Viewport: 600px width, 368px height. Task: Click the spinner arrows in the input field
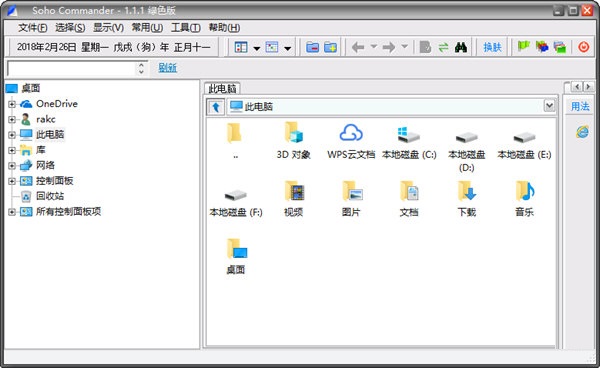point(141,68)
